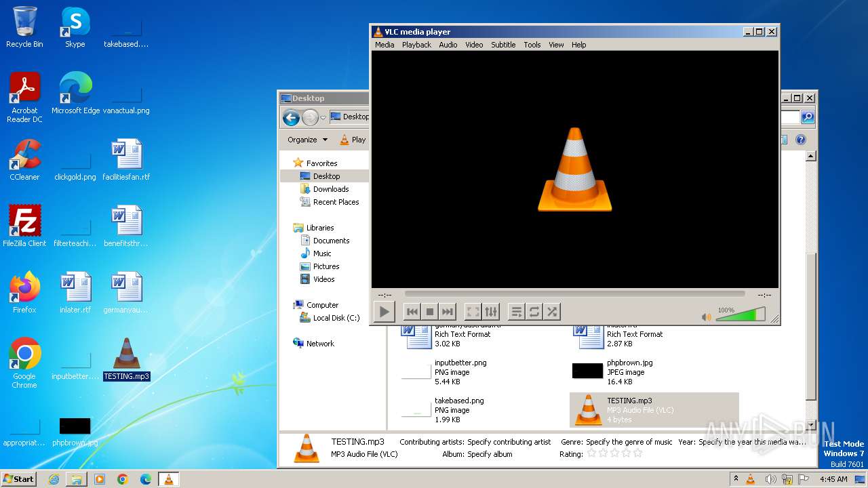Select facilitiesfan.rtf desktop file
868x488 pixels.
126,160
